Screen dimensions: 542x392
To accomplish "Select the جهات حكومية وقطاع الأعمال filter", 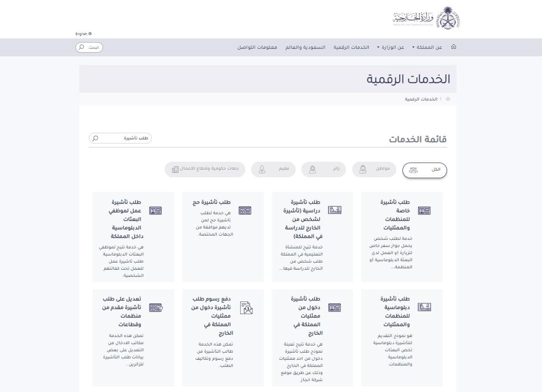I will click(205, 169).
